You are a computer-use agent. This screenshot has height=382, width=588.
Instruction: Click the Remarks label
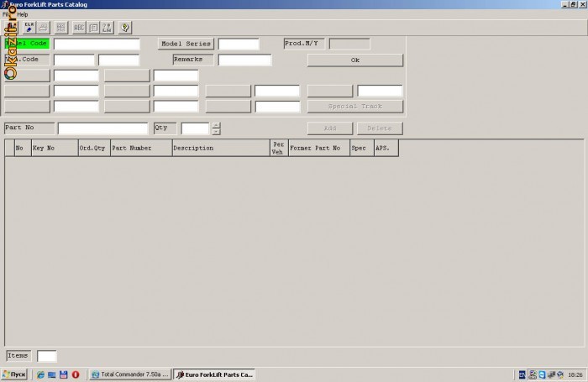(193, 60)
